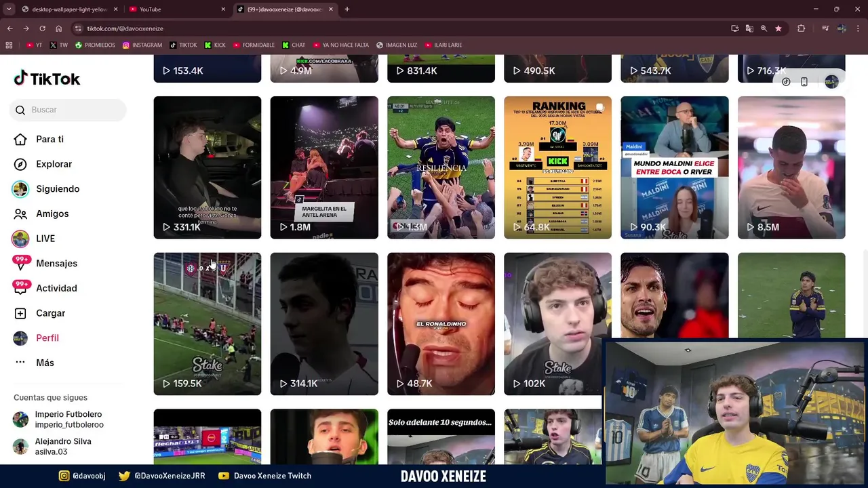The image size is (868, 488).
Task: Open Margelita en el Antel Arena video
Action: click(x=324, y=167)
